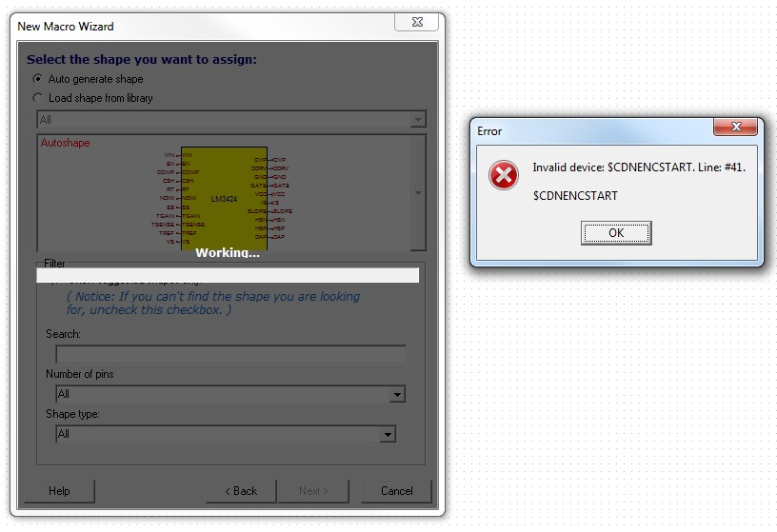
Task: Select Auto generate shape radio button
Action: tap(38, 79)
